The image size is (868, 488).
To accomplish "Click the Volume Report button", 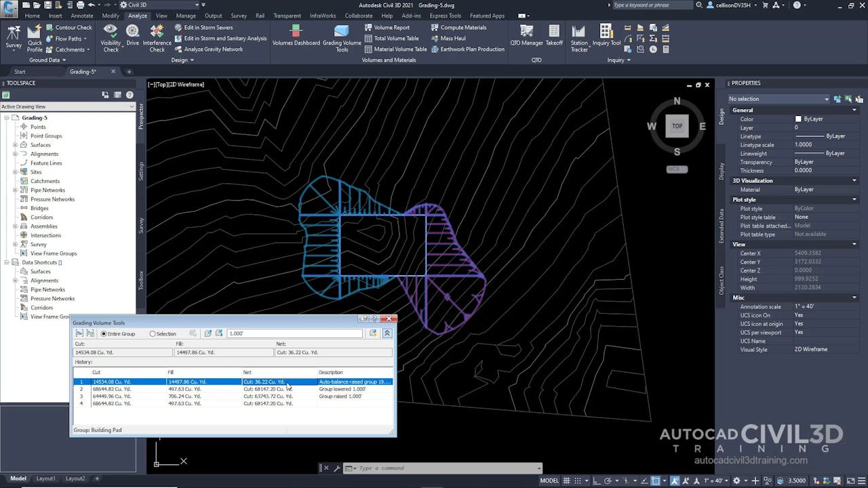I will [391, 28].
